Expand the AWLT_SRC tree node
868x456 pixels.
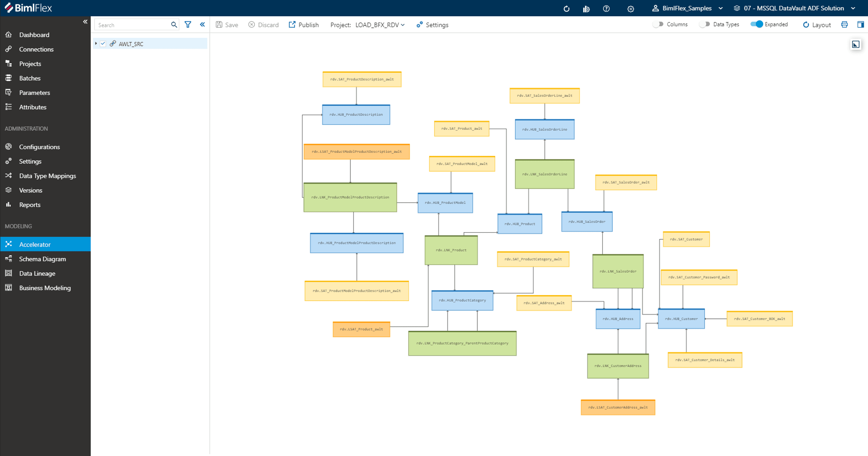pos(96,44)
